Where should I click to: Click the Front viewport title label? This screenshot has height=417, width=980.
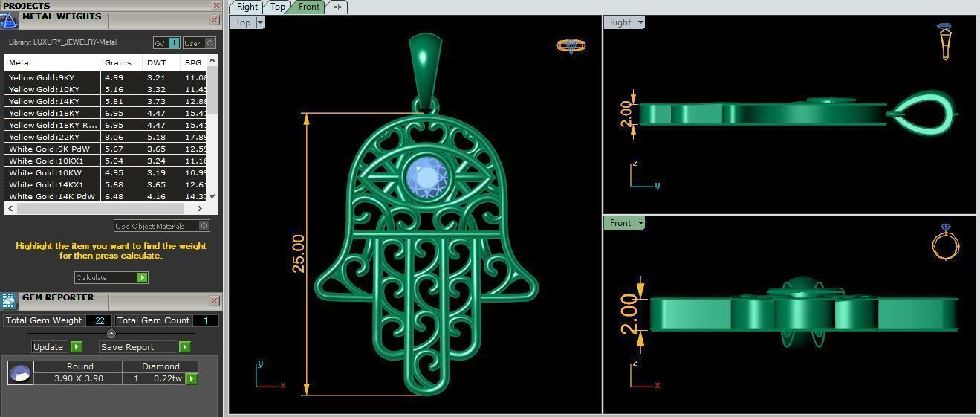tap(620, 223)
